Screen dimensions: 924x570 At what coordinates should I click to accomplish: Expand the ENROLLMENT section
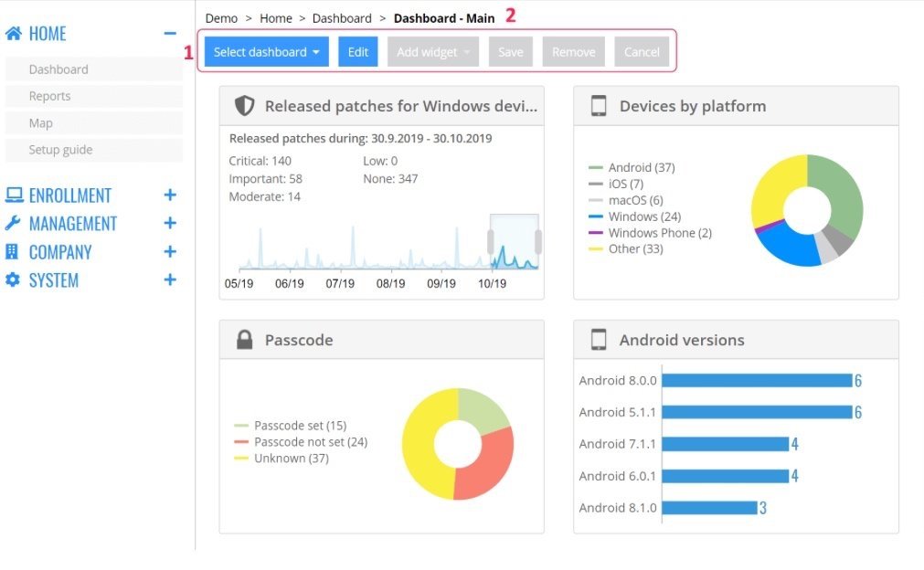coord(170,195)
